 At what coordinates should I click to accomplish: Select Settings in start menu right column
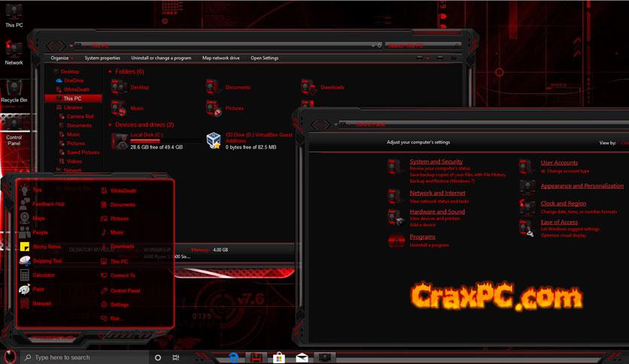click(114, 305)
